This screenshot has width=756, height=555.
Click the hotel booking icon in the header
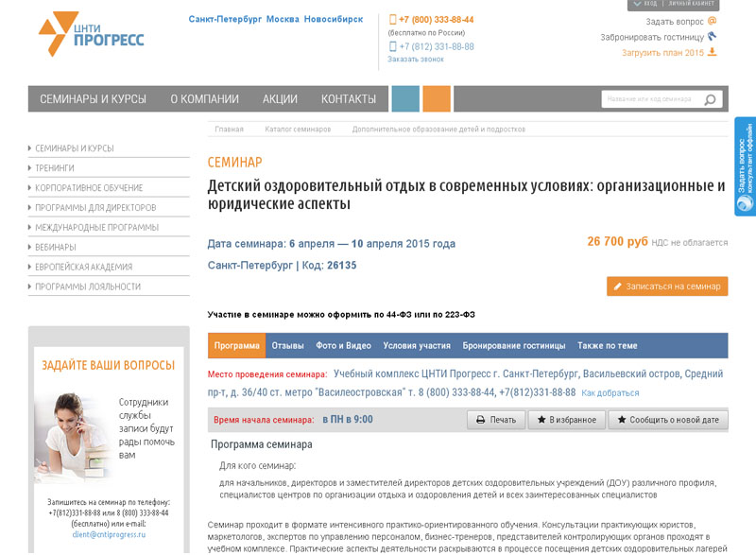[x=713, y=36]
